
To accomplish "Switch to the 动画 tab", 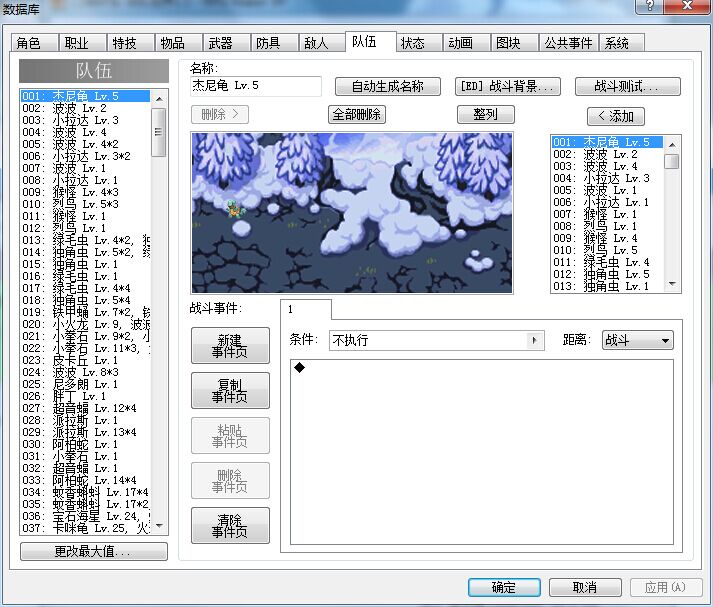I will [467, 43].
